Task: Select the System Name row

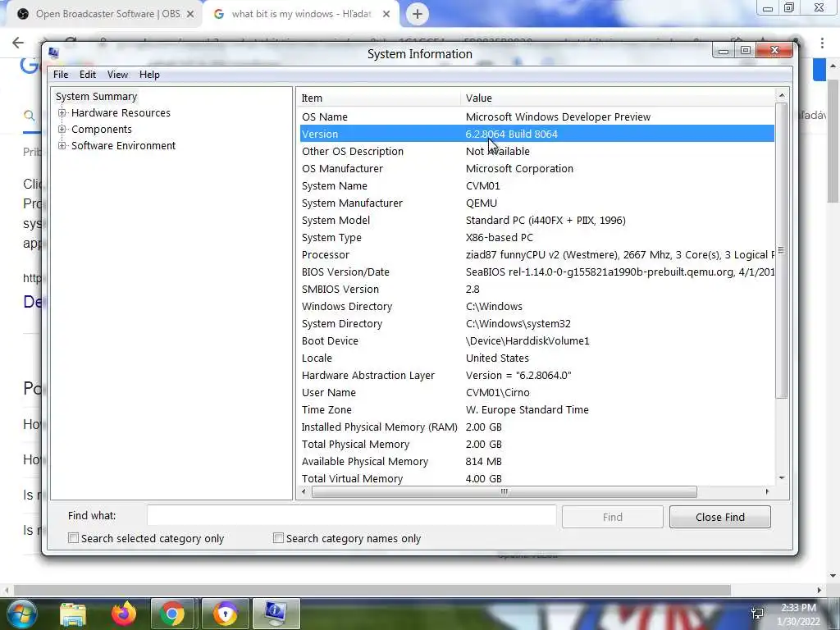Action: click(536, 185)
